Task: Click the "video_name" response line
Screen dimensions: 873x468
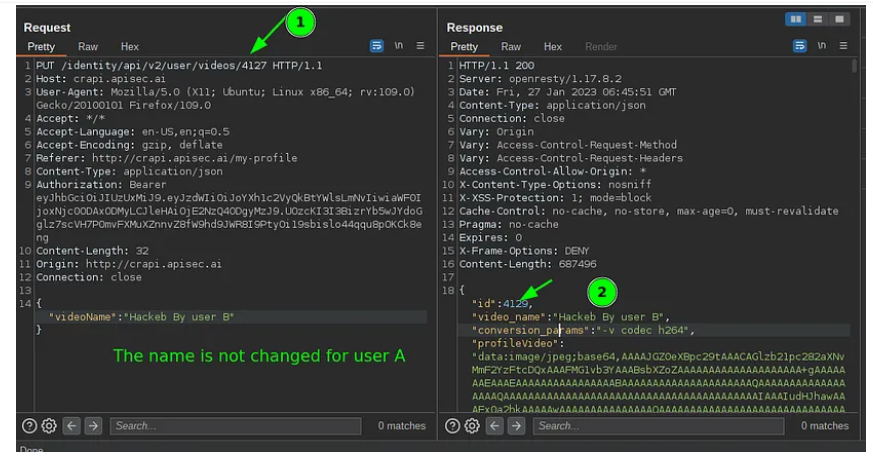Action: click(571, 317)
